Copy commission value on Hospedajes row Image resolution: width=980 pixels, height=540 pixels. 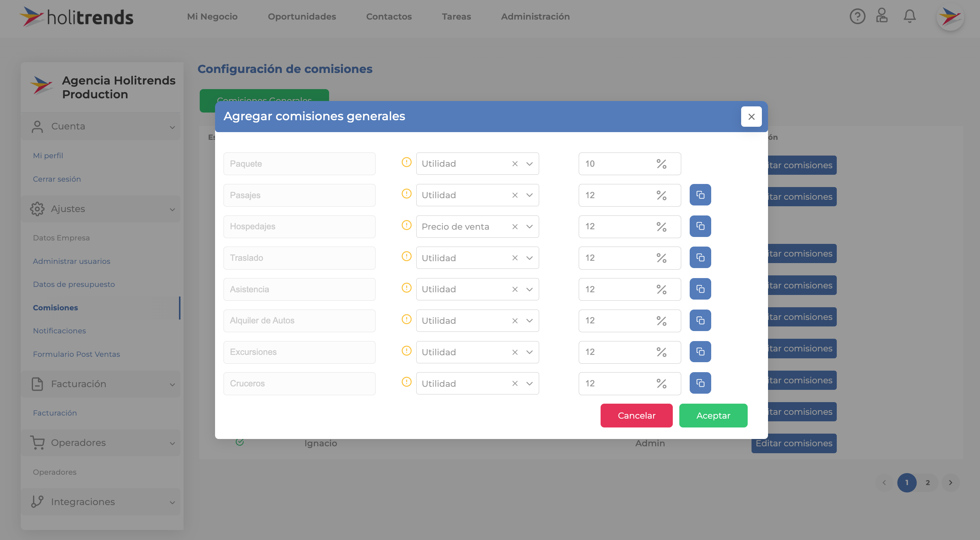pyautogui.click(x=700, y=226)
